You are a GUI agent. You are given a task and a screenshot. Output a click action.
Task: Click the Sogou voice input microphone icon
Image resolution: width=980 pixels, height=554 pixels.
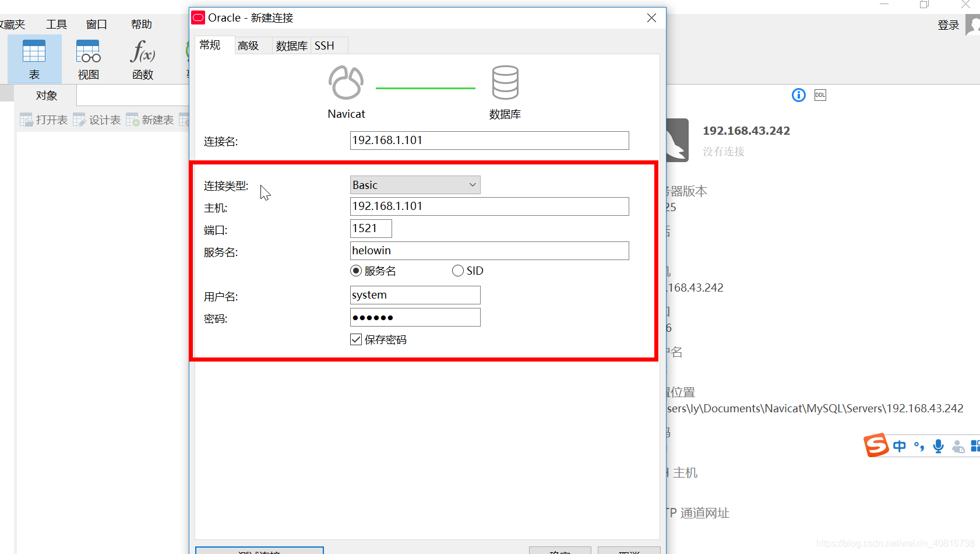click(x=939, y=446)
